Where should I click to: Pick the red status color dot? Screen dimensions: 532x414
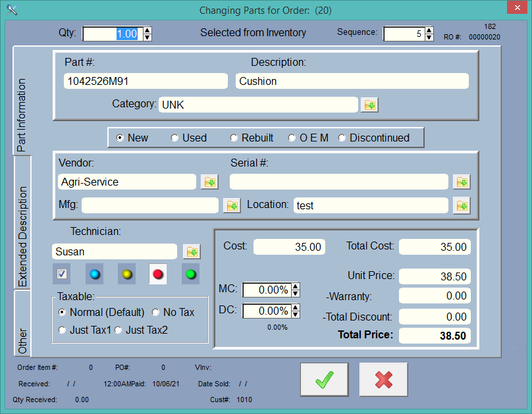pyautogui.click(x=158, y=274)
